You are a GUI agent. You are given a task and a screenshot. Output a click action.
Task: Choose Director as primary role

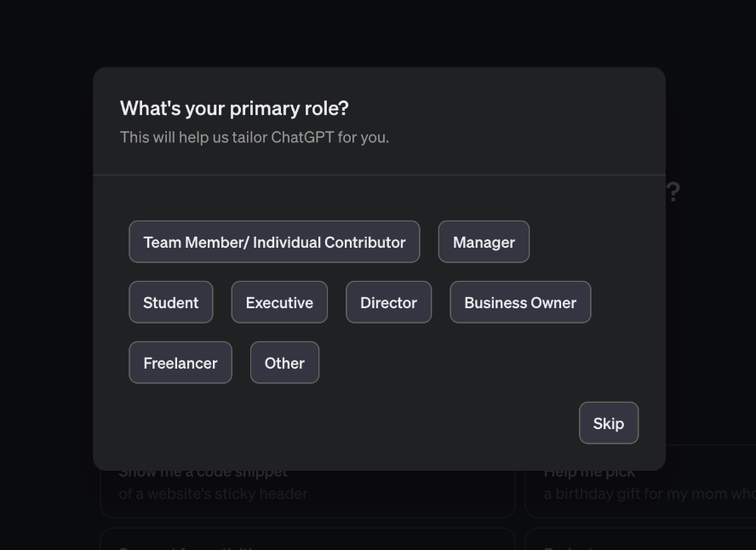point(388,302)
